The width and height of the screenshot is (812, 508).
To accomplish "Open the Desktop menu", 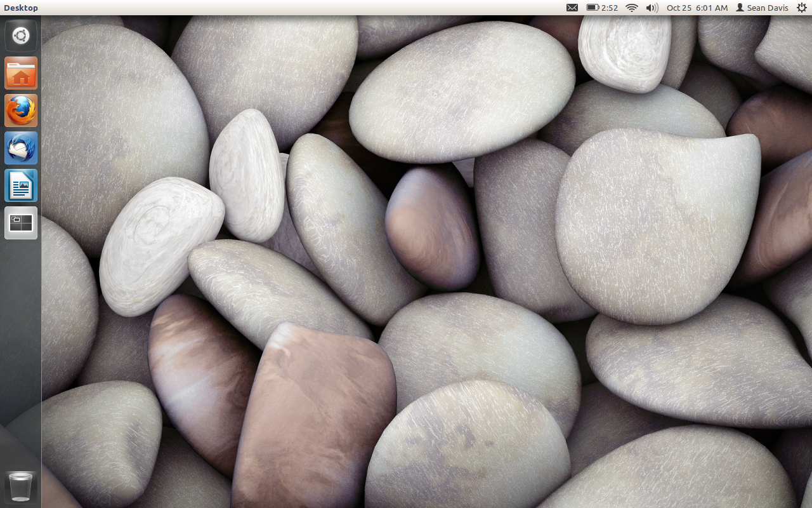I will (21, 8).
